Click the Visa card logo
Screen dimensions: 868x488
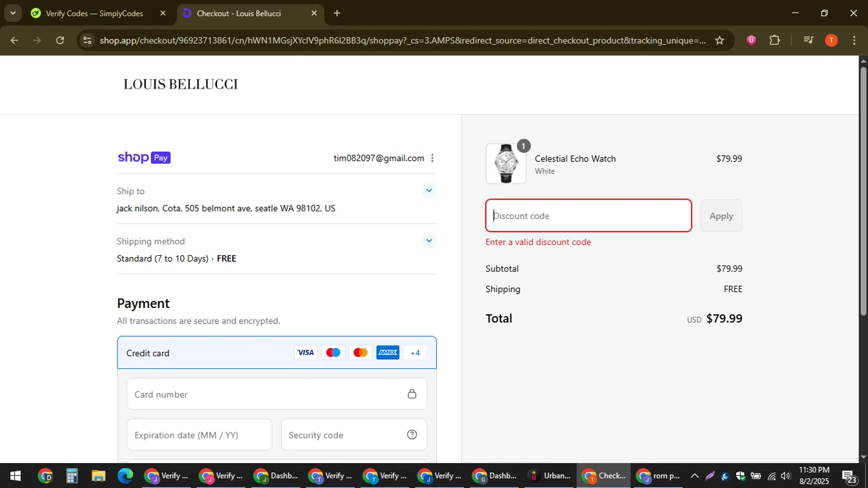click(306, 353)
